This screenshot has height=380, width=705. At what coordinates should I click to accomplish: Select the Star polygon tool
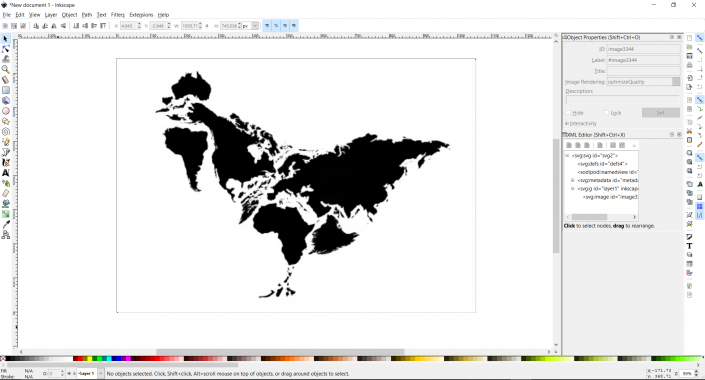tap(6, 121)
